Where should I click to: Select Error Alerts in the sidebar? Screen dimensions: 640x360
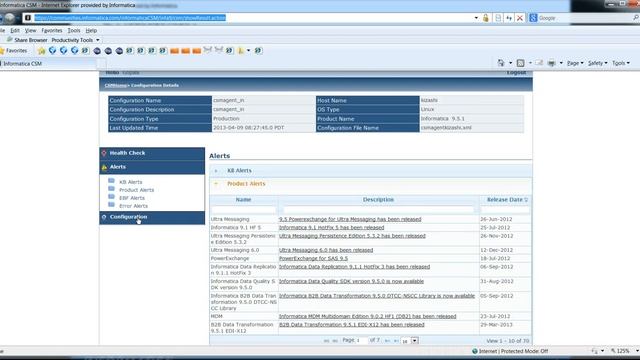point(133,206)
